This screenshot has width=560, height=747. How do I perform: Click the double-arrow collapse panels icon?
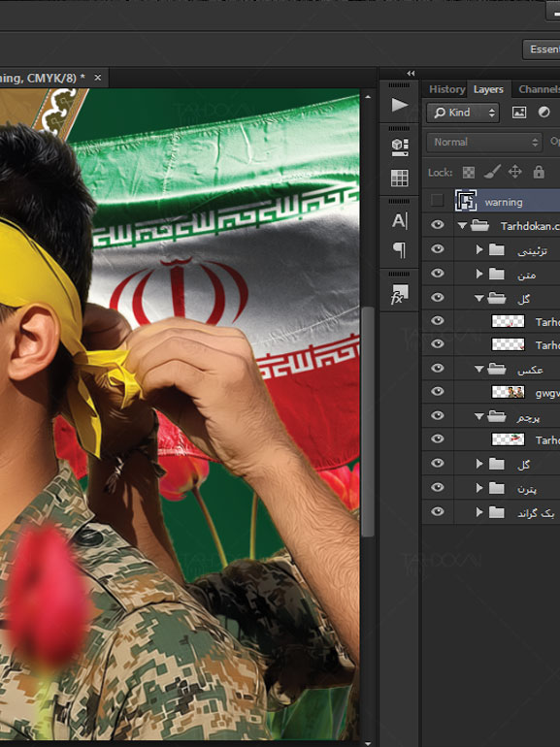(x=411, y=74)
